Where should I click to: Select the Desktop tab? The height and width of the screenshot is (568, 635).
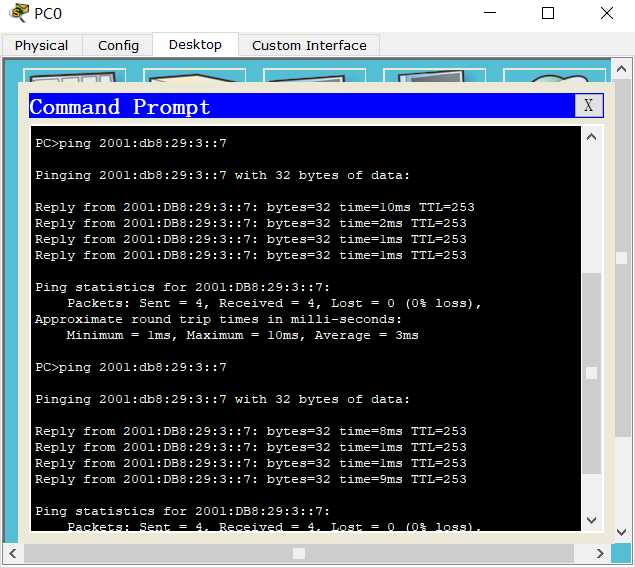(195, 45)
